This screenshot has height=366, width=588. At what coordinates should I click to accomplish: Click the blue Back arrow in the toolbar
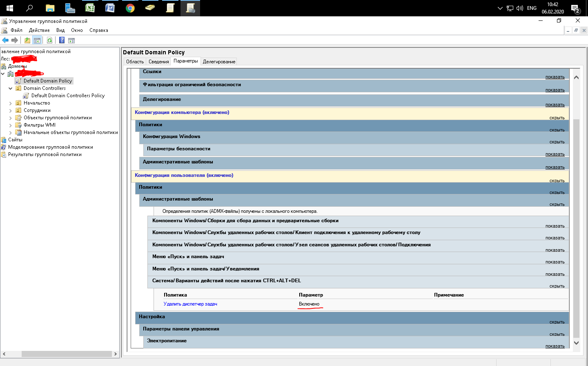point(5,40)
